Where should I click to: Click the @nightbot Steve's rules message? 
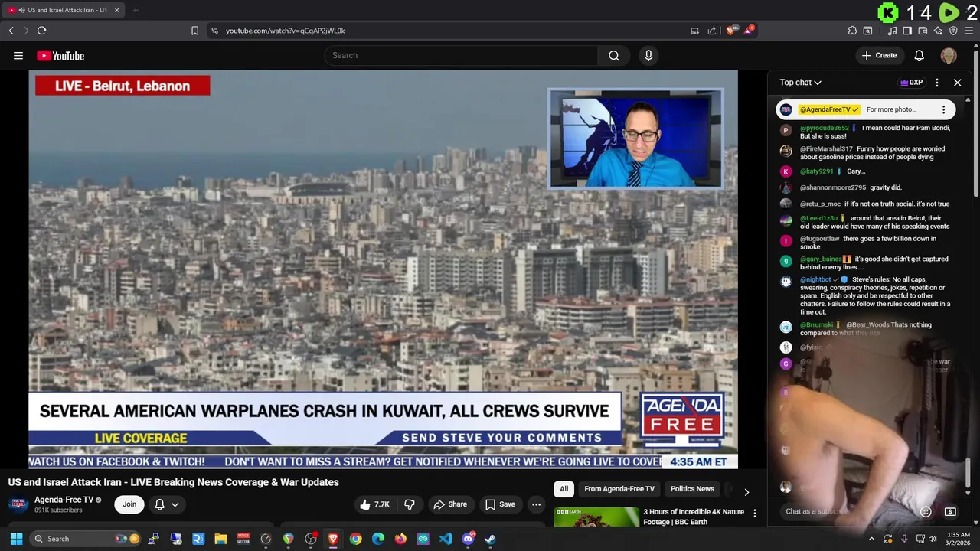click(869, 296)
